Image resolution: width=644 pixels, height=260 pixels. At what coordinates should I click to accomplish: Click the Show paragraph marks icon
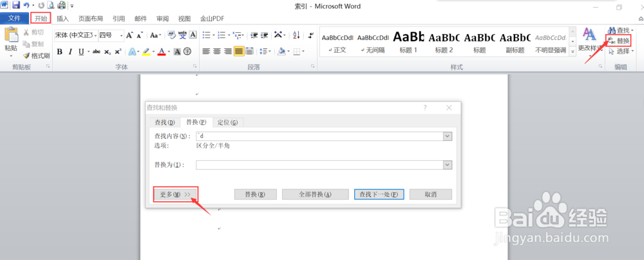311,35
